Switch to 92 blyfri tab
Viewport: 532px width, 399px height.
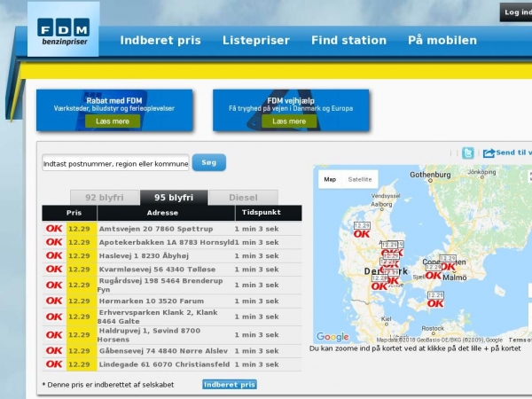coord(105,198)
